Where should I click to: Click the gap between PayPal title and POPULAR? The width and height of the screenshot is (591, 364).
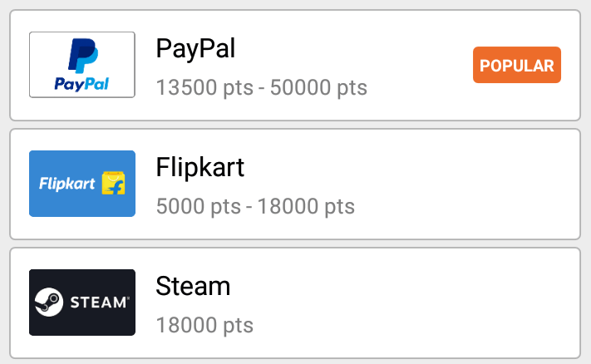pos(357,50)
